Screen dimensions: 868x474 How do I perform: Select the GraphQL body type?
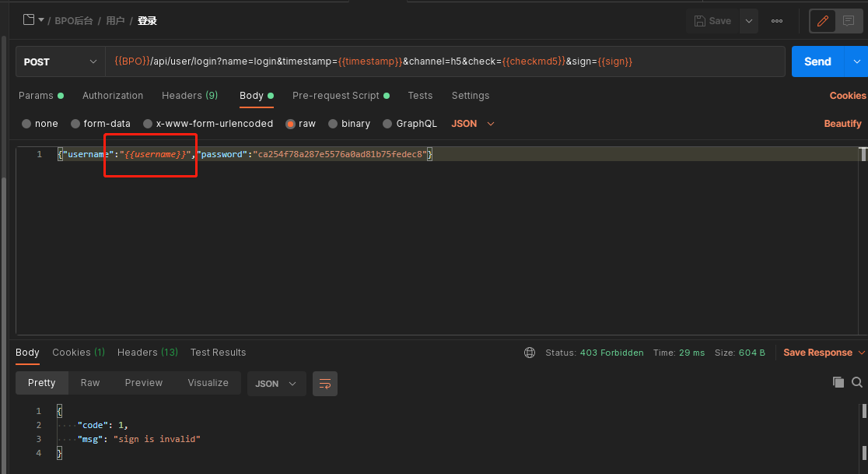(410, 124)
